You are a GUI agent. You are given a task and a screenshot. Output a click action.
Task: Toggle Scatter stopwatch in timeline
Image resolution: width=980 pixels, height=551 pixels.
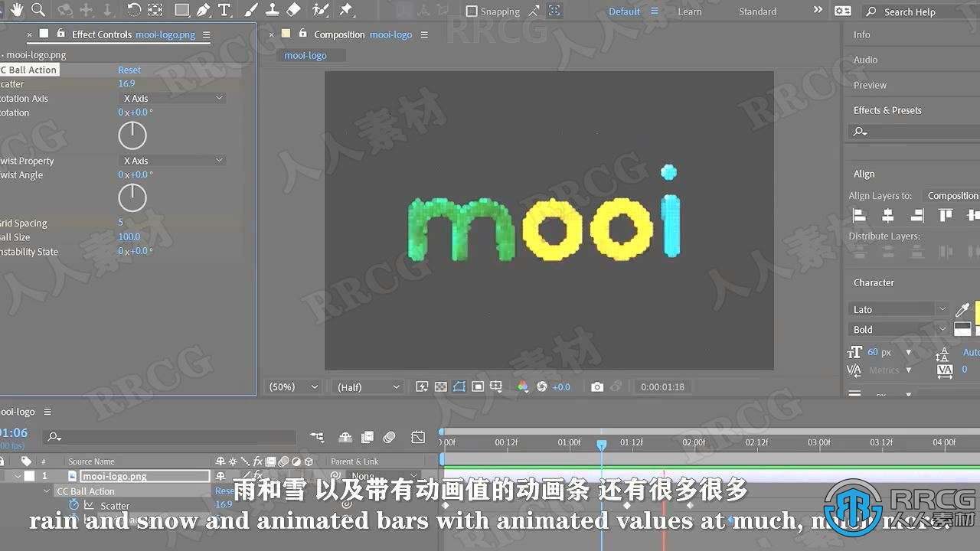tap(74, 505)
